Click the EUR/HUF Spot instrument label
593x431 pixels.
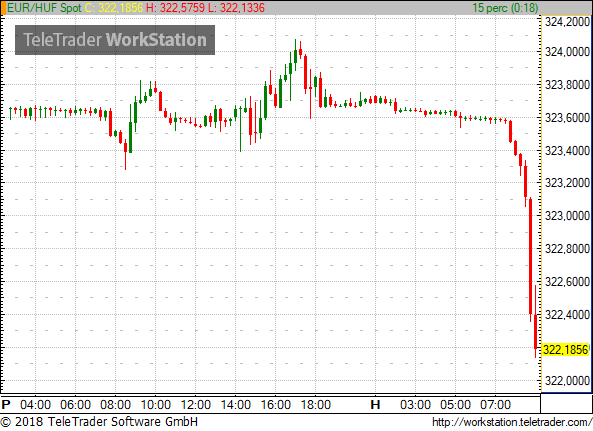(x=44, y=8)
